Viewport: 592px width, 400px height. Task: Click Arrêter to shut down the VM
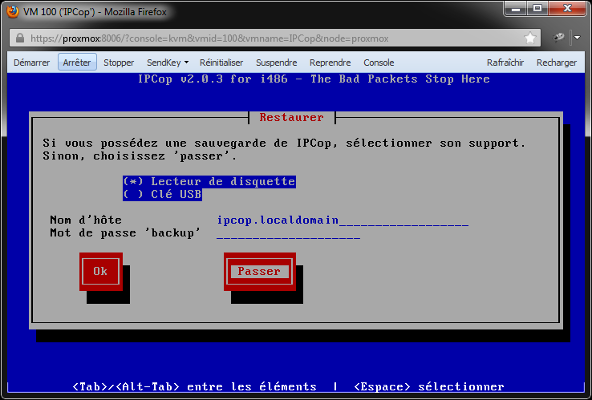77,62
